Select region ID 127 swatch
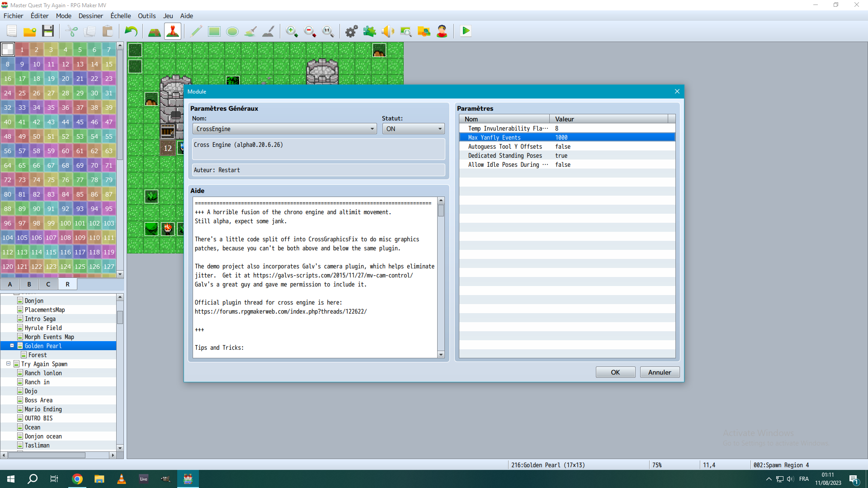The image size is (868, 488). (109, 267)
